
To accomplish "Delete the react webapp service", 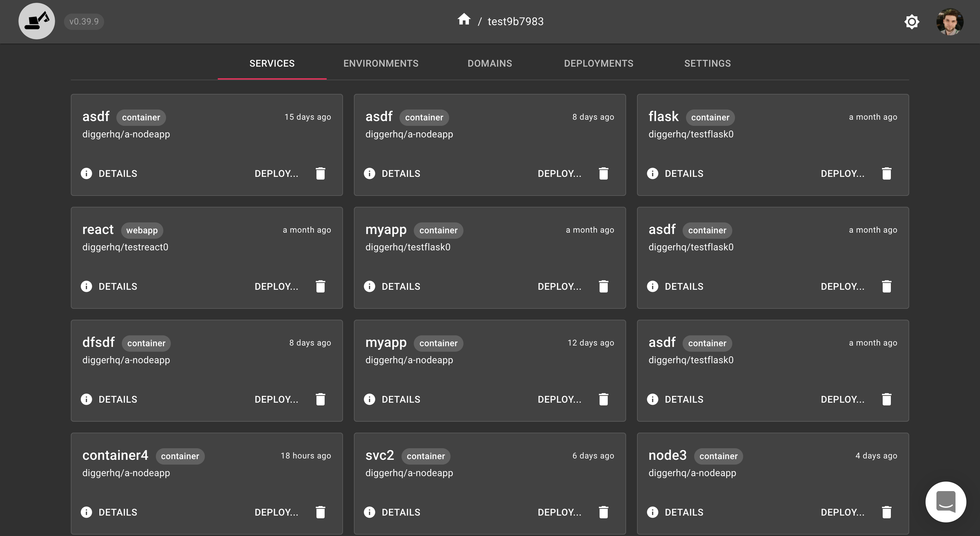I will pyautogui.click(x=320, y=286).
